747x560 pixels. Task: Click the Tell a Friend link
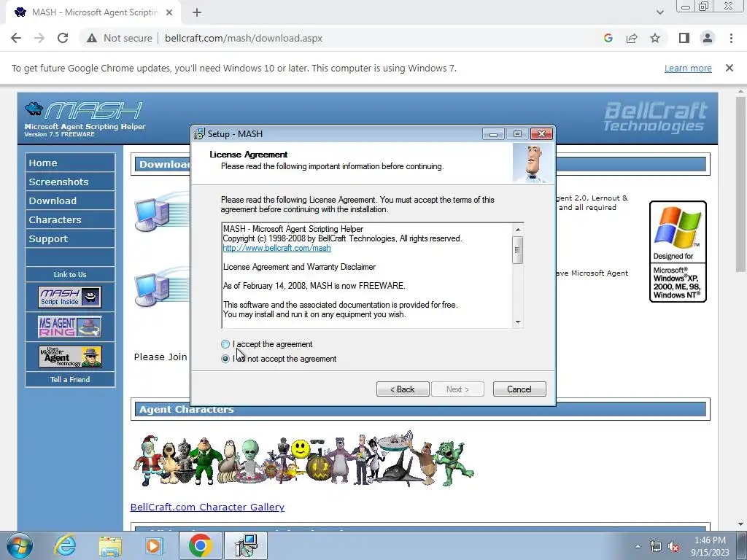pyautogui.click(x=70, y=379)
